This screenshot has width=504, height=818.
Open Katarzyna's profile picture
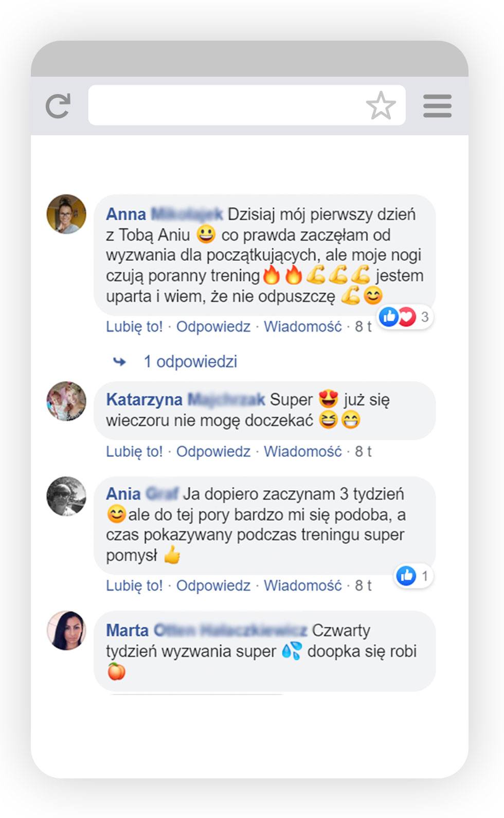pyautogui.click(x=66, y=401)
